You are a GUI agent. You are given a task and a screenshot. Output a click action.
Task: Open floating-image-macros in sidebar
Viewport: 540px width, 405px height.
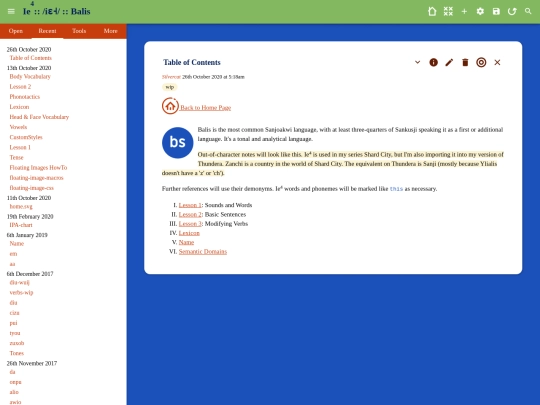tap(37, 178)
